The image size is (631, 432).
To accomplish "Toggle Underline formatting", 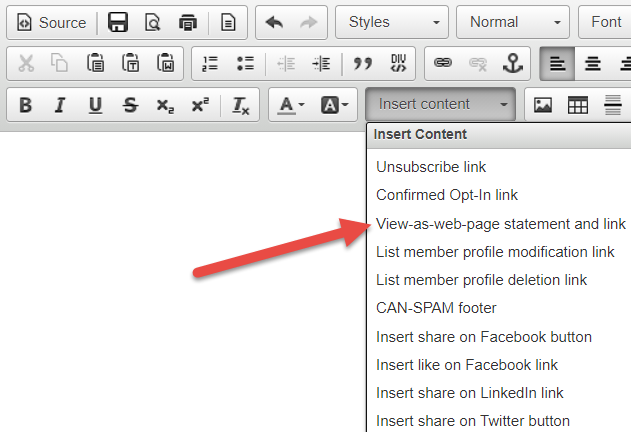I will tap(95, 105).
